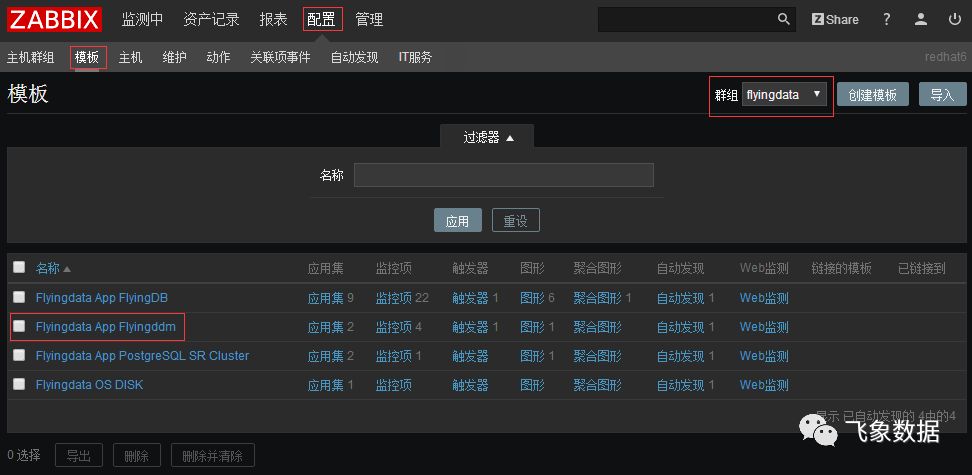Open the 配置 top menu
Viewport: 972px width, 475px height.
tap(322, 19)
